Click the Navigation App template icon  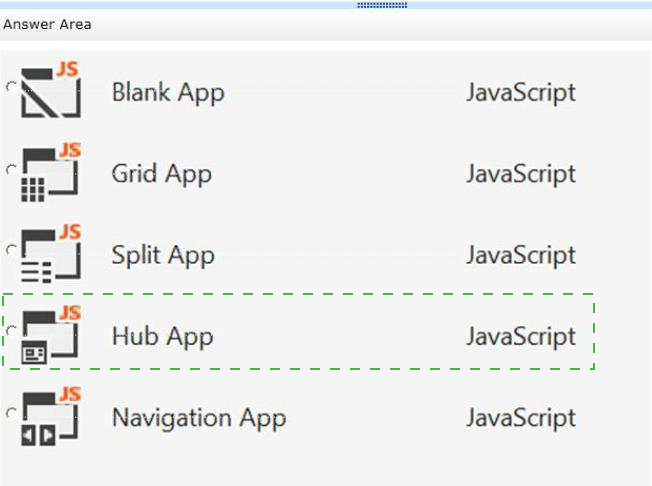[51, 416]
